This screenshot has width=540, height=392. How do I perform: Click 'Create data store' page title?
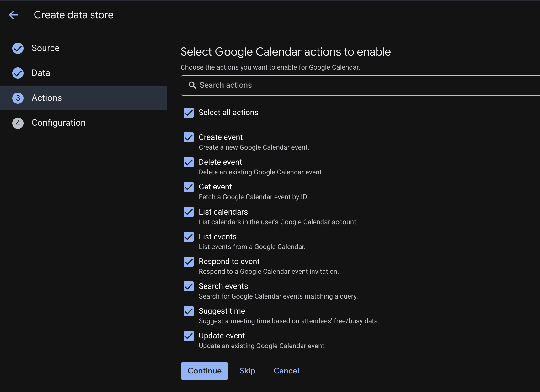pos(74,15)
